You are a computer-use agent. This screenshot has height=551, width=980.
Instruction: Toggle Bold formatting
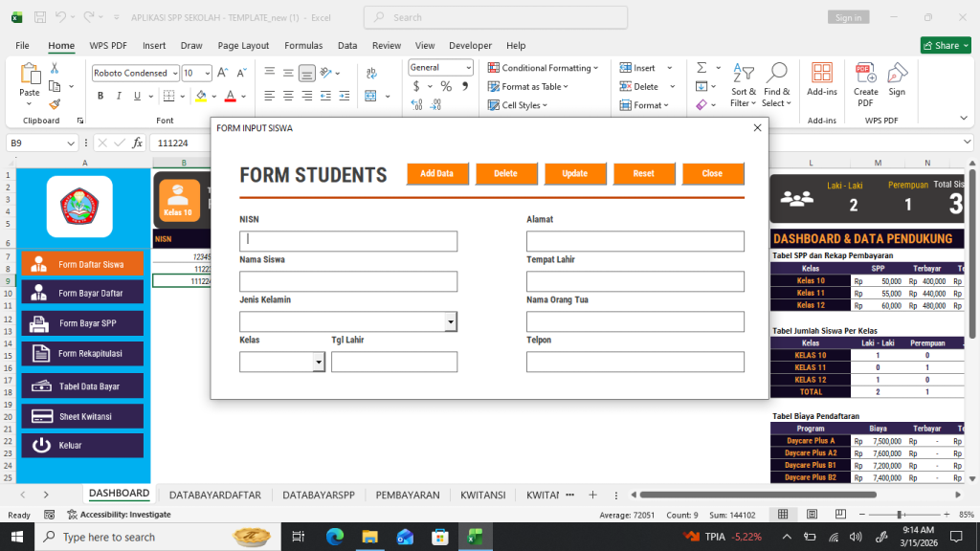tap(100, 96)
